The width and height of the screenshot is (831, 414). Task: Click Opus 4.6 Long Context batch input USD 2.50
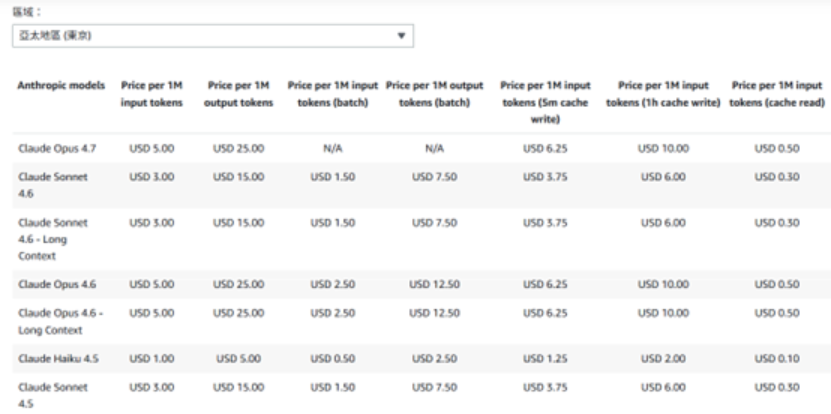pos(333,313)
